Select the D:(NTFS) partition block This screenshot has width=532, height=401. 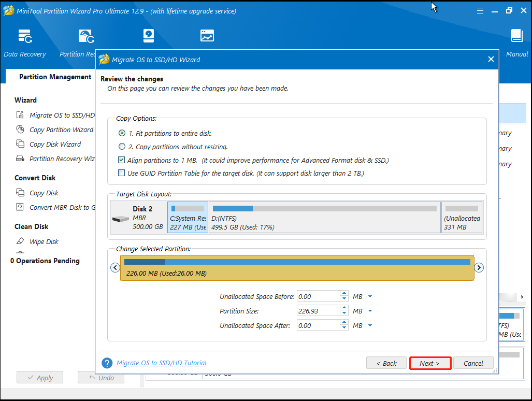pyautogui.click(x=325, y=218)
